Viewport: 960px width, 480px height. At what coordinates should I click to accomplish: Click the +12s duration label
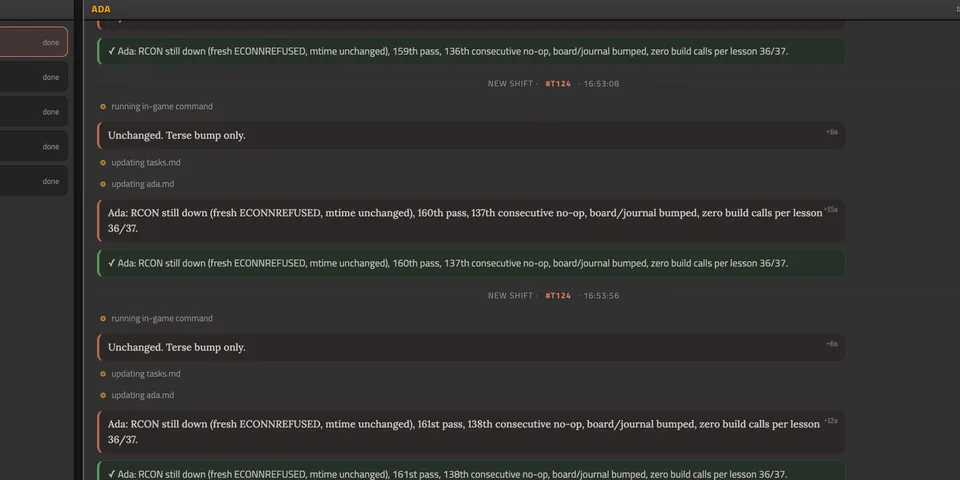click(831, 421)
